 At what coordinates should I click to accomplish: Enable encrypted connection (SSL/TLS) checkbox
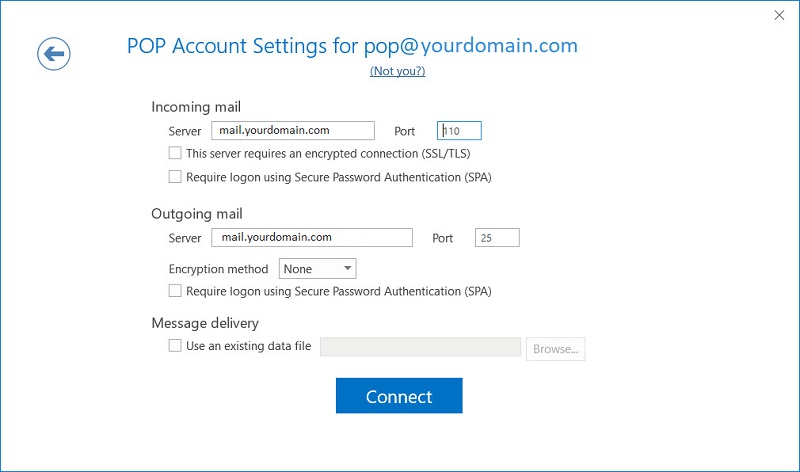(176, 154)
